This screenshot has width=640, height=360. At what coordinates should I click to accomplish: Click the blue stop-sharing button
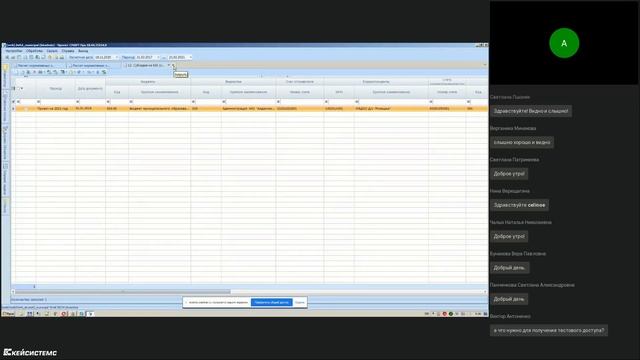click(x=271, y=302)
